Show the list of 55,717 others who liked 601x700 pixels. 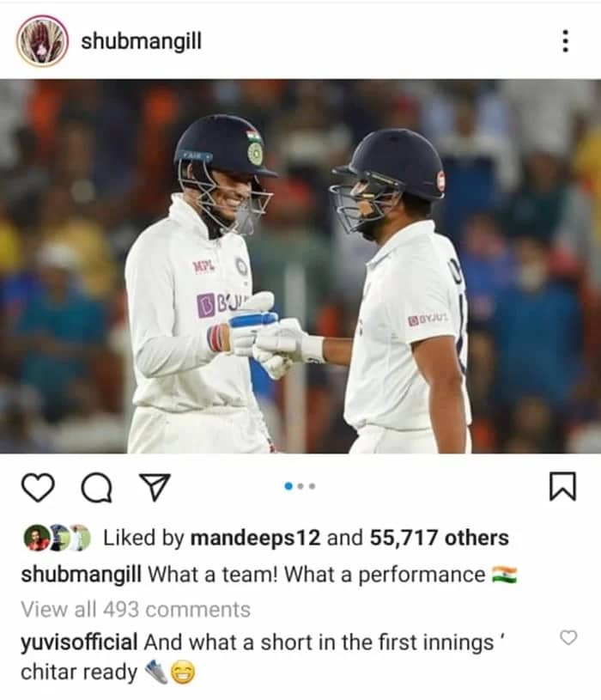(439, 538)
